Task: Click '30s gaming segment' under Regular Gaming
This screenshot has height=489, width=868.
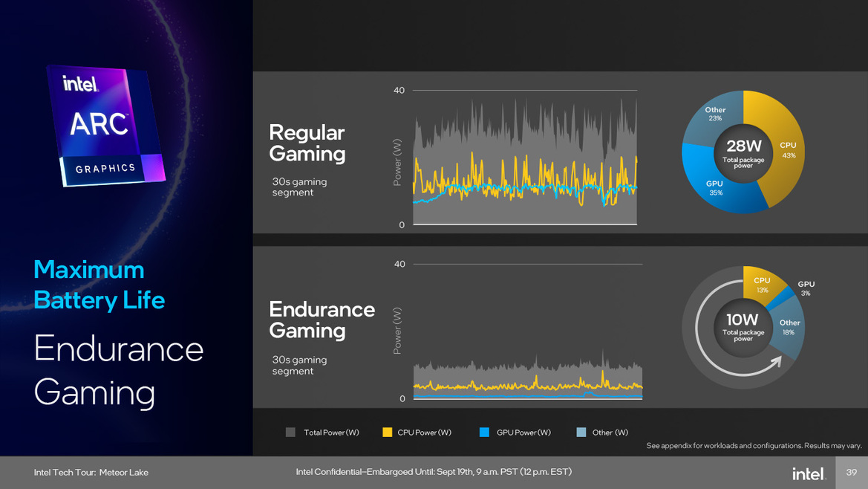Action: point(299,187)
